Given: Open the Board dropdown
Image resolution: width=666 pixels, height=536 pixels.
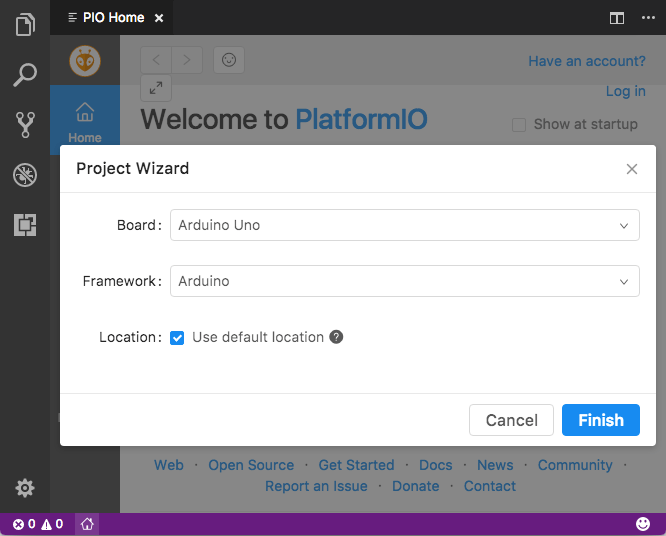Looking at the screenshot, I should (405, 225).
